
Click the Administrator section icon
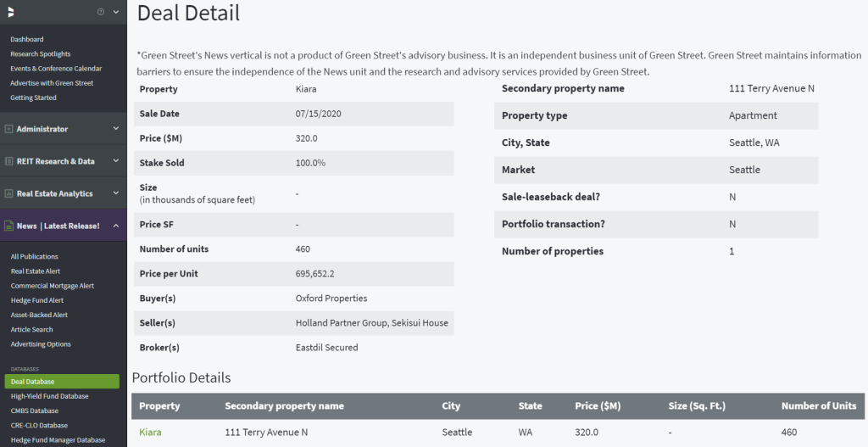coord(8,129)
